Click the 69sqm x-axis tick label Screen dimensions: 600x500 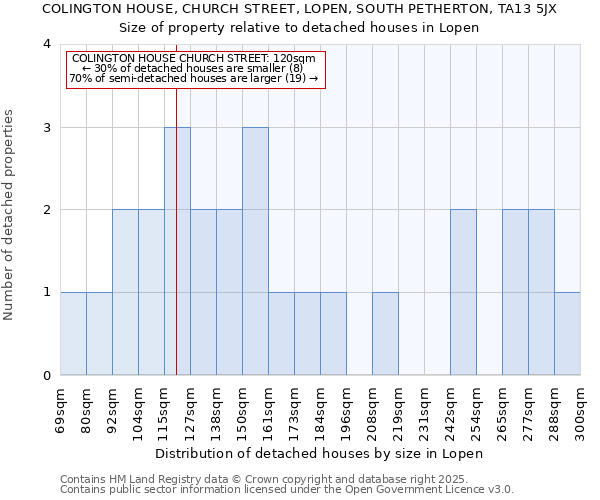coord(61,406)
